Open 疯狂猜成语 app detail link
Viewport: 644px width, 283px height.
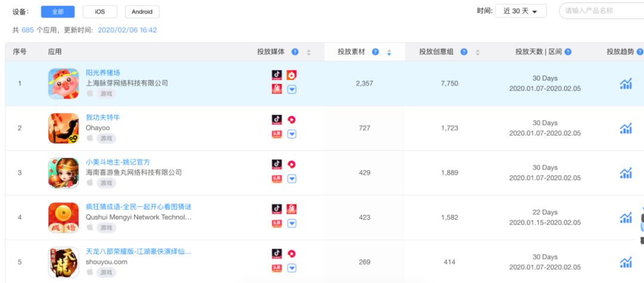click(138, 207)
